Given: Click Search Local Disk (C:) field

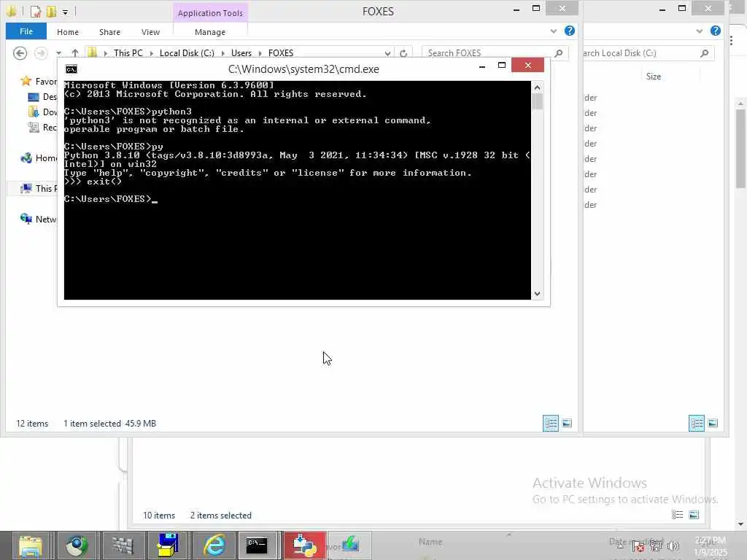Looking at the screenshot, I should tap(640, 52).
